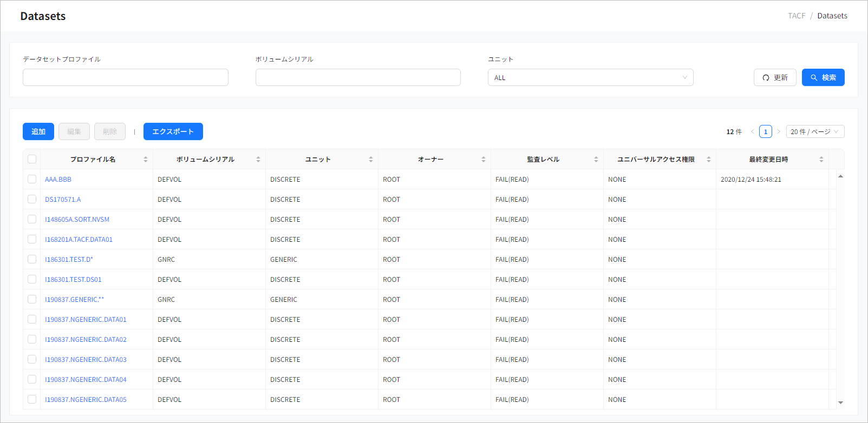868x423 pixels.
Task: Click GNRC in the I186301.TEST.D* row
Action: 166,260
